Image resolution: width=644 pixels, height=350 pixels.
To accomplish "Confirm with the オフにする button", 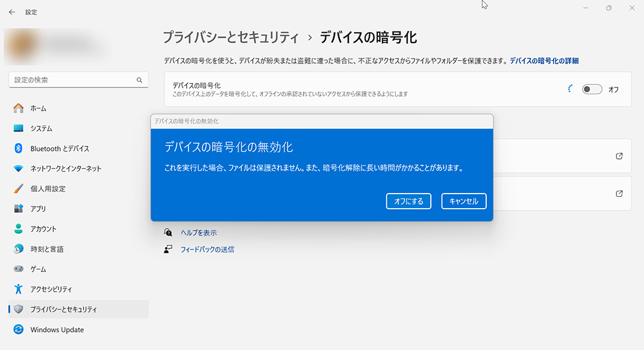I will pyautogui.click(x=408, y=201).
